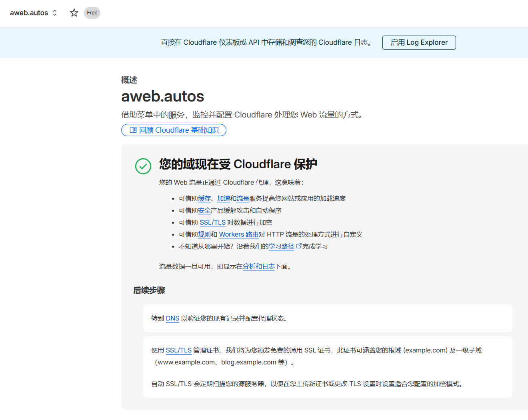Click the external link icon after 学习路径

click(299, 246)
